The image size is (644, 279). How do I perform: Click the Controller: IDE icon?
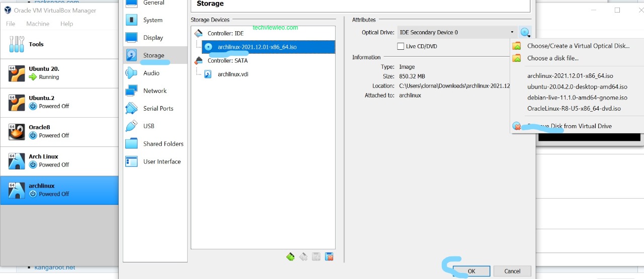click(199, 33)
